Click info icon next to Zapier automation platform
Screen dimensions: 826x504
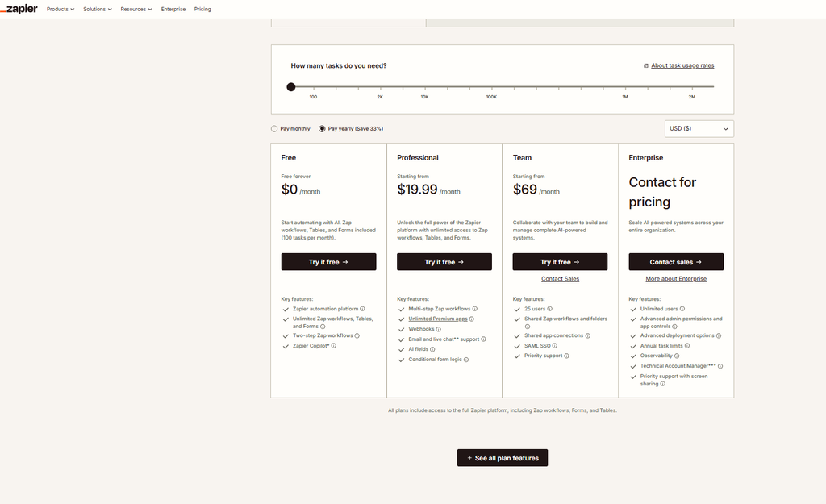click(x=362, y=309)
